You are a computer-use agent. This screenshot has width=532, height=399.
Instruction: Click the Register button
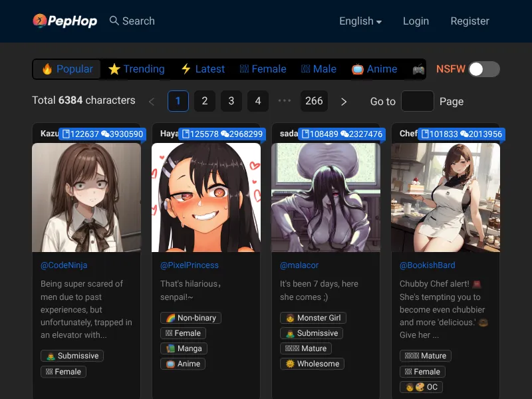point(469,21)
